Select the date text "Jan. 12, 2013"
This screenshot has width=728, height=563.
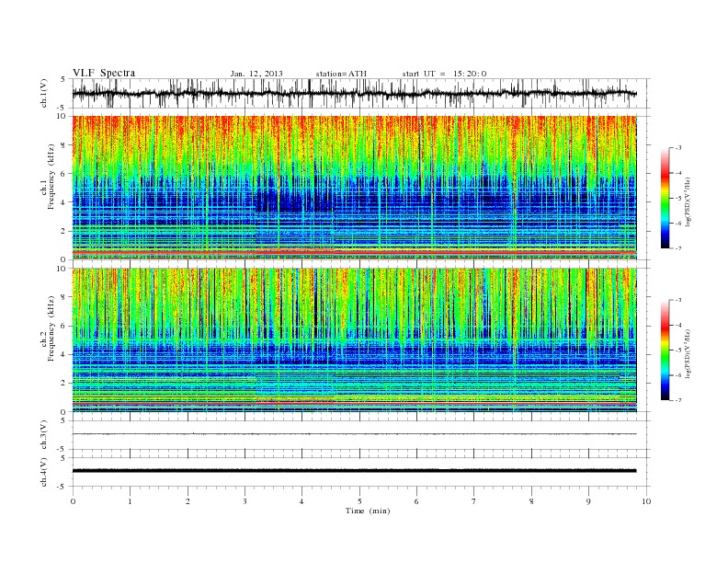coord(256,74)
